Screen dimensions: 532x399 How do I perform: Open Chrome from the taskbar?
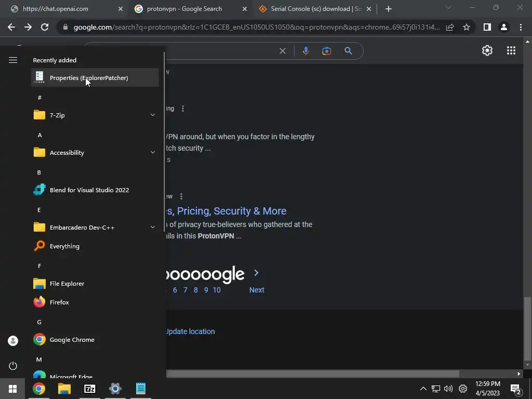[x=38, y=389]
